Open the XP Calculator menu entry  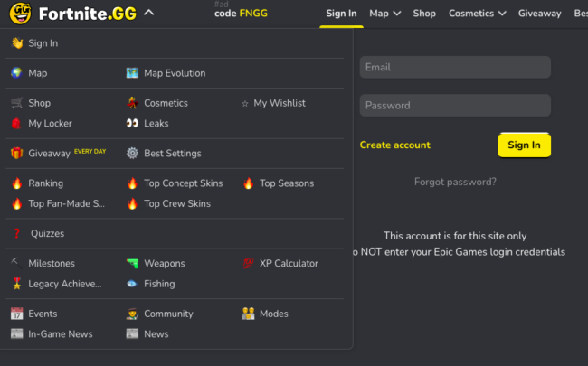click(289, 264)
